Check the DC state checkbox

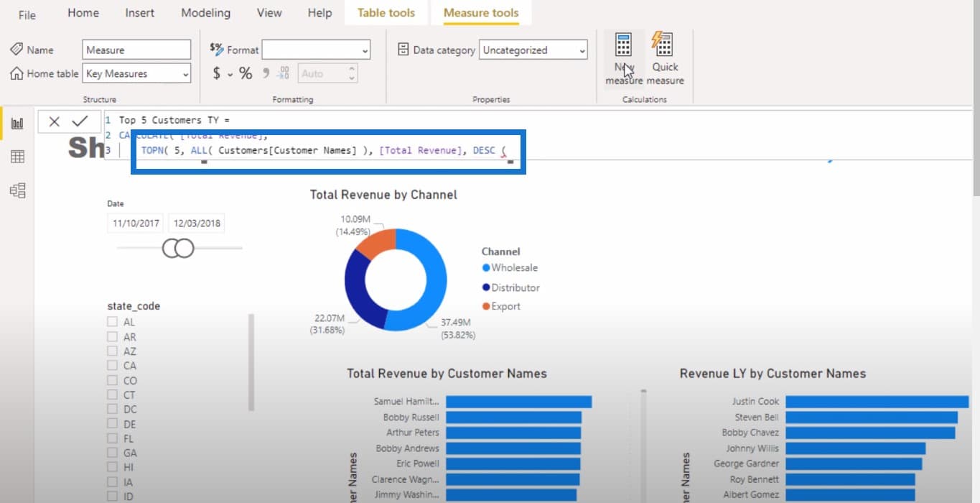point(112,410)
